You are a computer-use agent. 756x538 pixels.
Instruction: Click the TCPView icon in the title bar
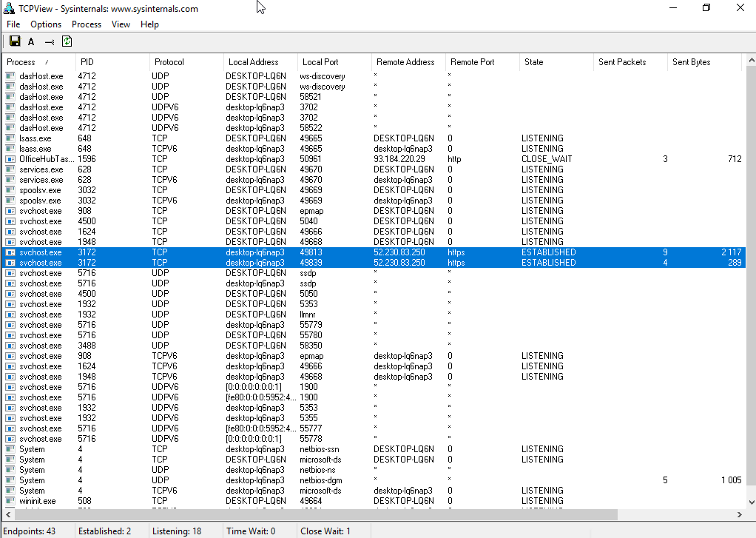tap(9, 8)
